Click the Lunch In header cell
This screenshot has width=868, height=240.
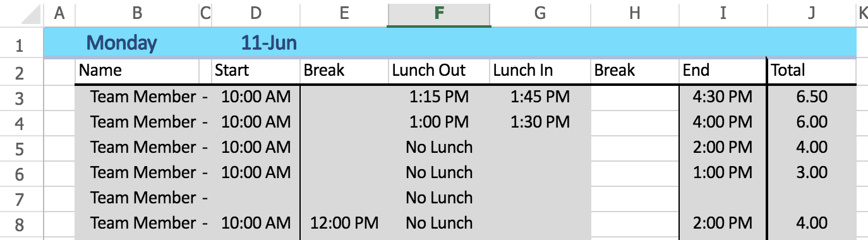tap(540, 71)
